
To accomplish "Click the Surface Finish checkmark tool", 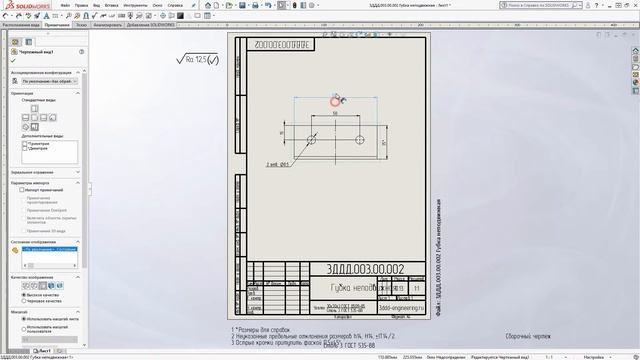I will click(x=94, y=16).
